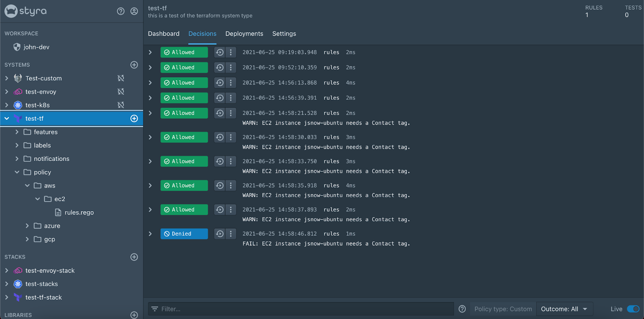Open the help question mark icon beside Styra logo

point(121,11)
